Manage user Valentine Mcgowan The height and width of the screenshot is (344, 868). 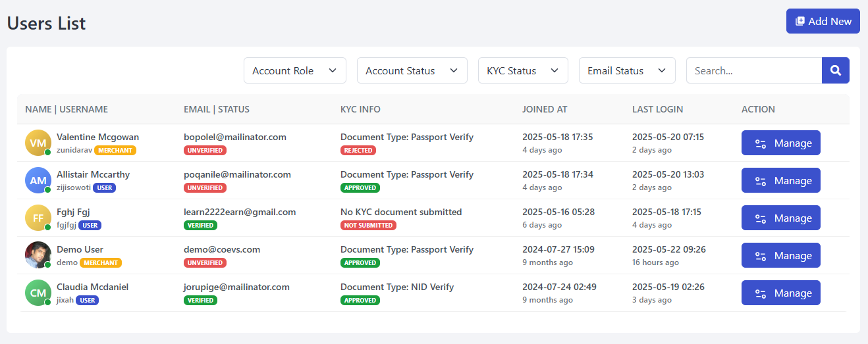tap(780, 143)
